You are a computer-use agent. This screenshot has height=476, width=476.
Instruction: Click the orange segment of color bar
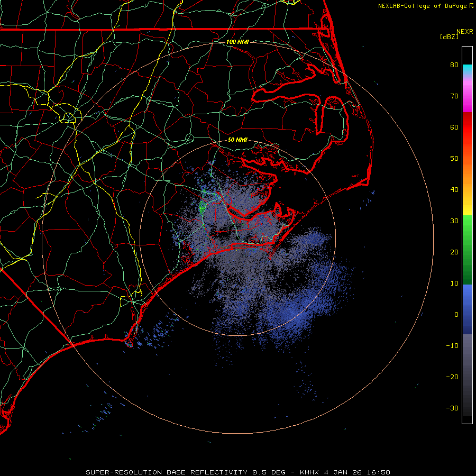pyautogui.click(x=467, y=173)
